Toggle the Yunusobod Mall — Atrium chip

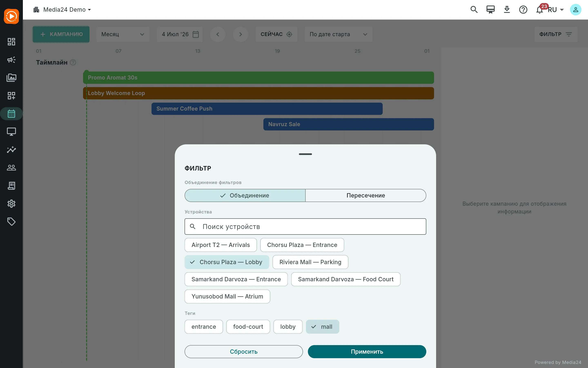tap(227, 296)
